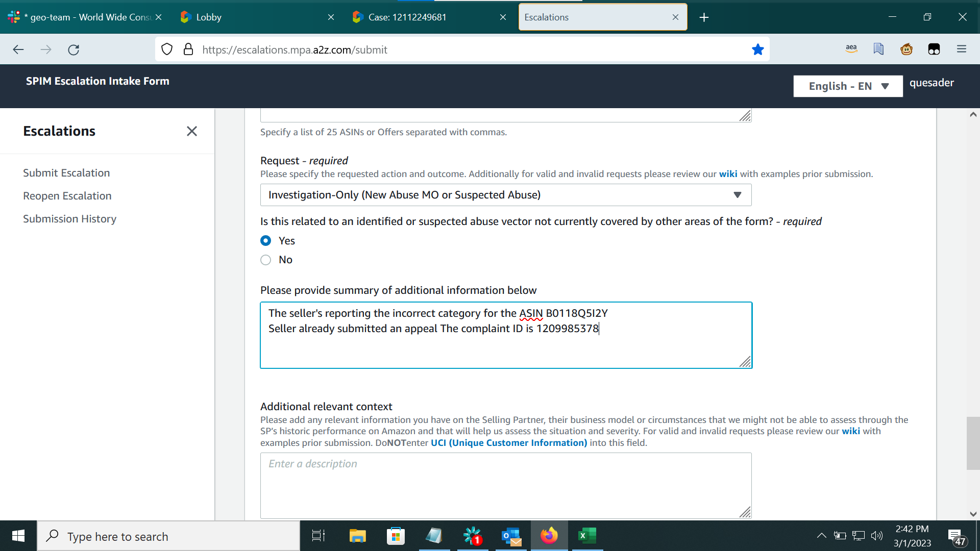This screenshot has height=551, width=980.
Task: Open a new browser tab
Action: point(704,17)
